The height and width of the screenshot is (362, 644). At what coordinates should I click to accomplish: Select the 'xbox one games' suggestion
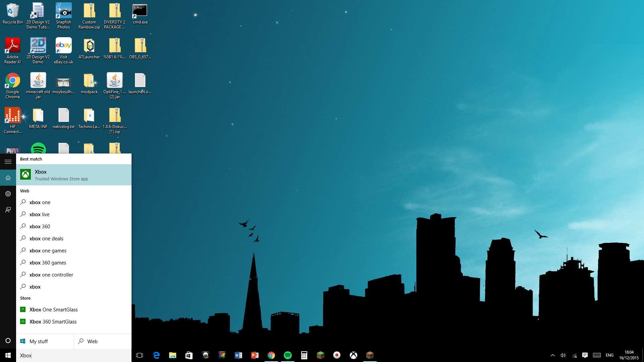pyautogui.click(x=74, y=250)
